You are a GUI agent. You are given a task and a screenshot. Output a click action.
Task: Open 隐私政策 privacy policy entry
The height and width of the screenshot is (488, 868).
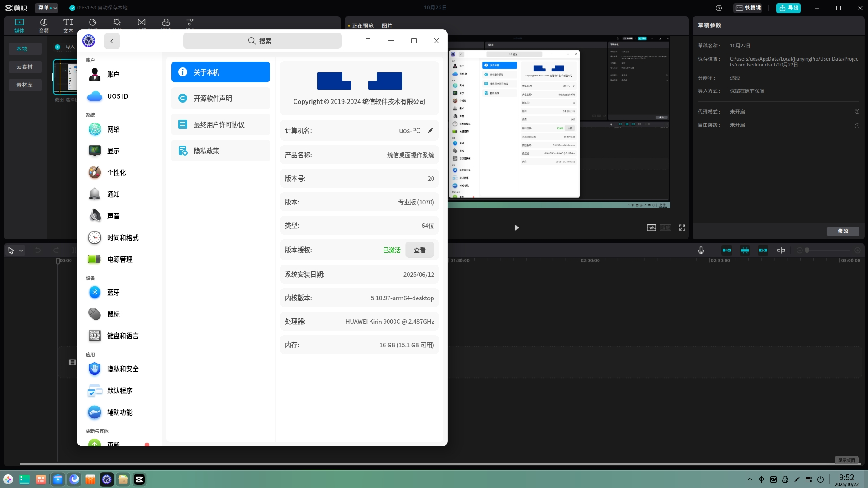click(x=221, y=151)
